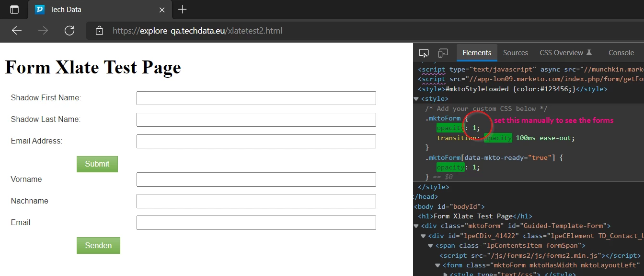Switch to the Sources tab
Viewport: 644px width, 276px height.
(516, 53)
